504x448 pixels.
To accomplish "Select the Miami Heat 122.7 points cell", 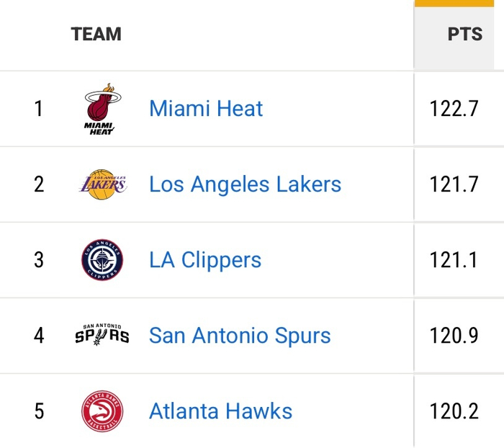I will [454, 109].
